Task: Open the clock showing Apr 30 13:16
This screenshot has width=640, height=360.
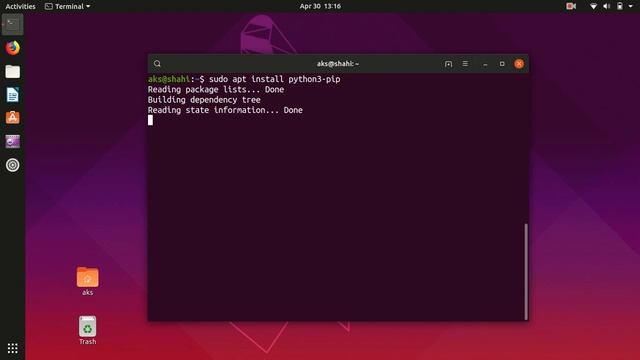Action: (x=320, y=6)
